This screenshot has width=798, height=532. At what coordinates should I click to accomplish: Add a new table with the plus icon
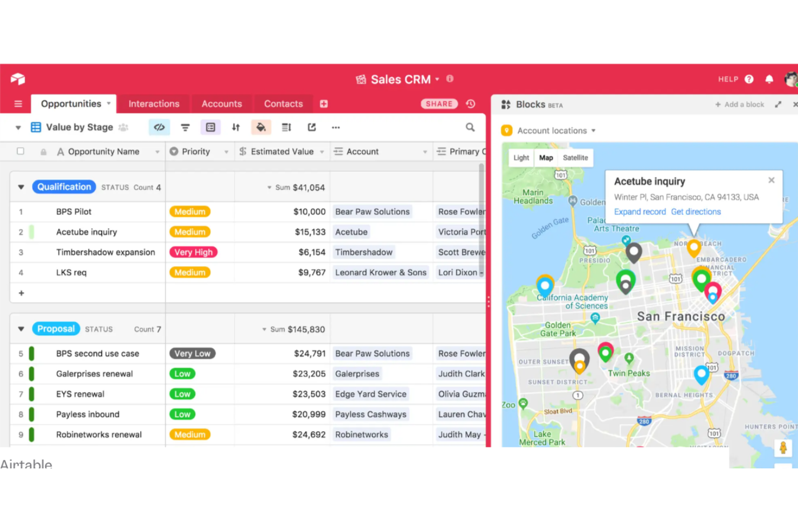(324, 104)
